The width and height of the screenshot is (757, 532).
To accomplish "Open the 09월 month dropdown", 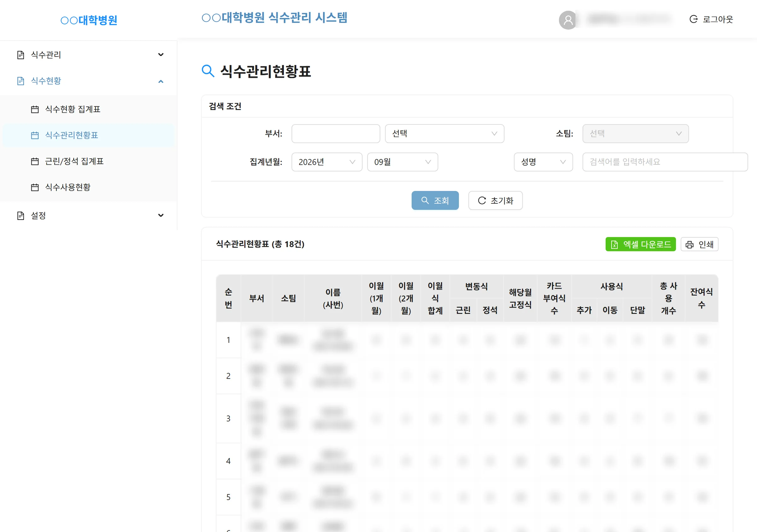I will (402, 162).
